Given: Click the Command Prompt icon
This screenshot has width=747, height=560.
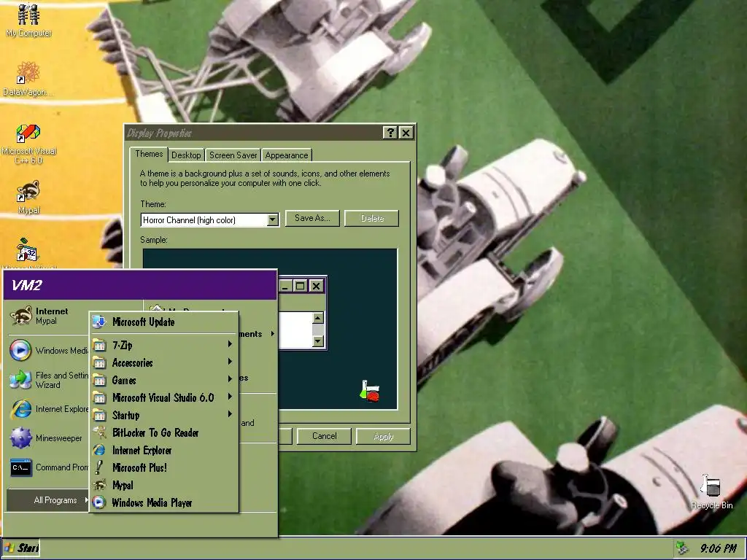Looking at the screenshot, I should (20, 467).
